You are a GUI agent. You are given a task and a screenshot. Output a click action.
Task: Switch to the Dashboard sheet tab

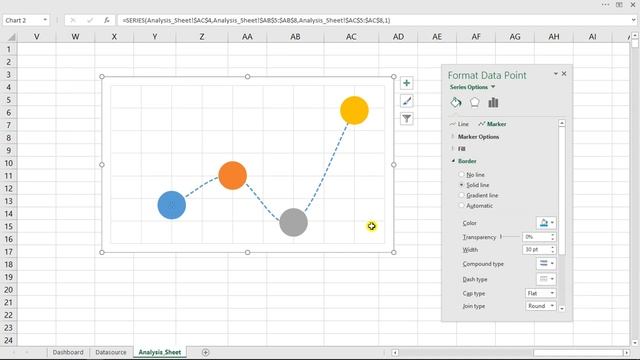click(x=68, y=352)
